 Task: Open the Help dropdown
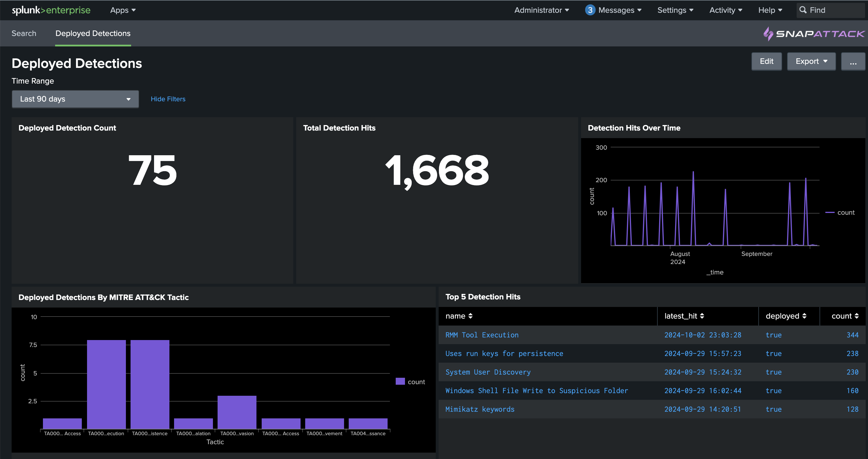pyautogui.click(x=770, y=10)
